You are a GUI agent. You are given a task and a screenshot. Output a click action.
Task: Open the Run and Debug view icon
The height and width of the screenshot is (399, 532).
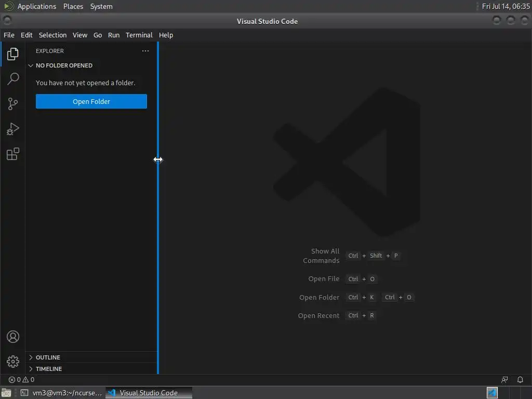coord(13,129)
